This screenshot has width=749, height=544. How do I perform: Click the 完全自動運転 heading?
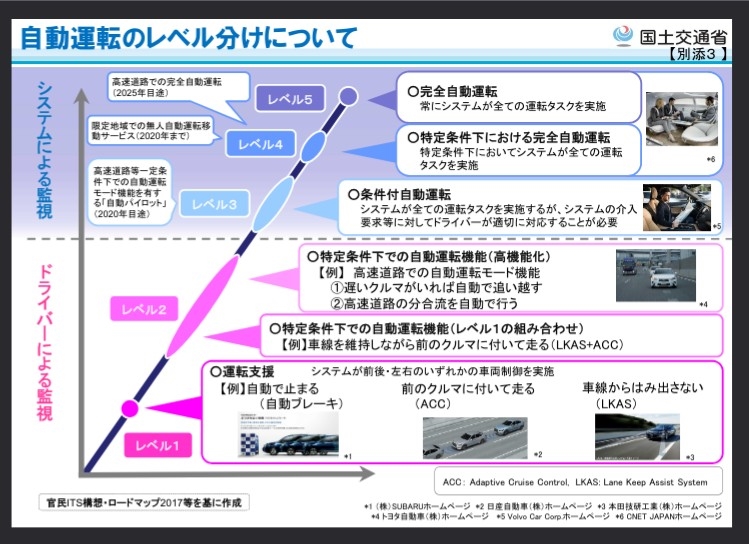pos(452,91)
